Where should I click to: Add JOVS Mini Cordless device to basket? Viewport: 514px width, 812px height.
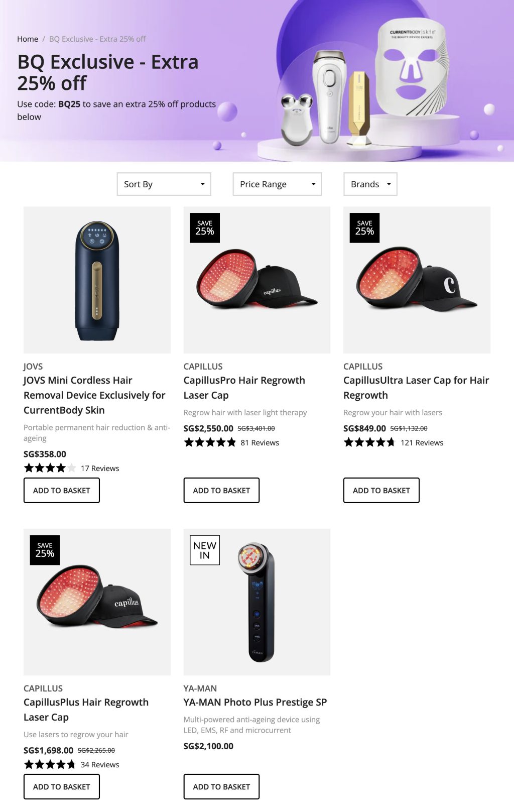pyautogui.click(x=62, y=490)
